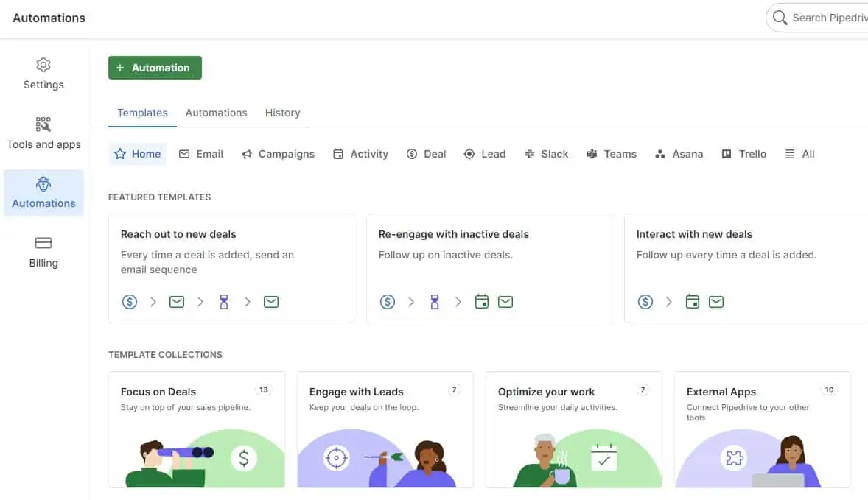Show Activity templates

360,155
